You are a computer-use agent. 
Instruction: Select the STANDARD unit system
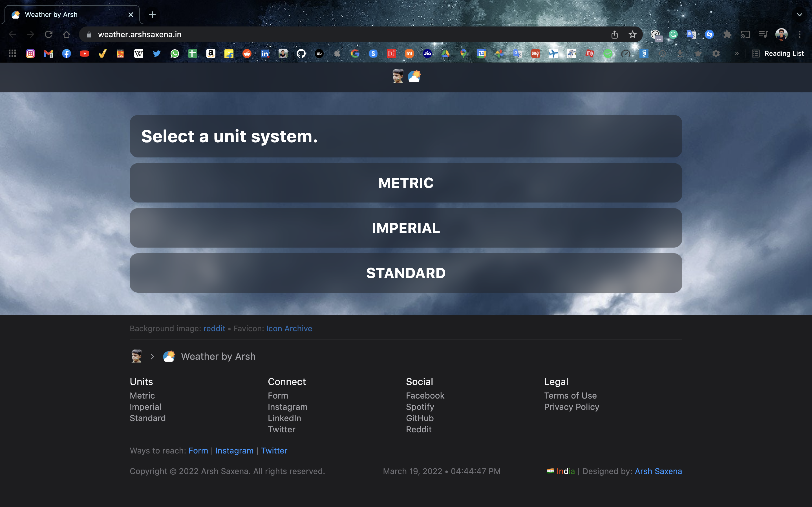[406, 273]
